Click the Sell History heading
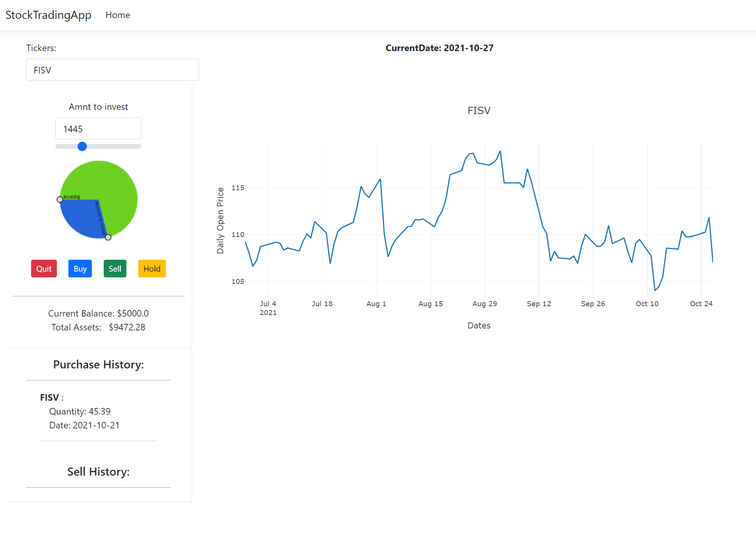This screenshot has height=549, width=756. pos(98,472)
